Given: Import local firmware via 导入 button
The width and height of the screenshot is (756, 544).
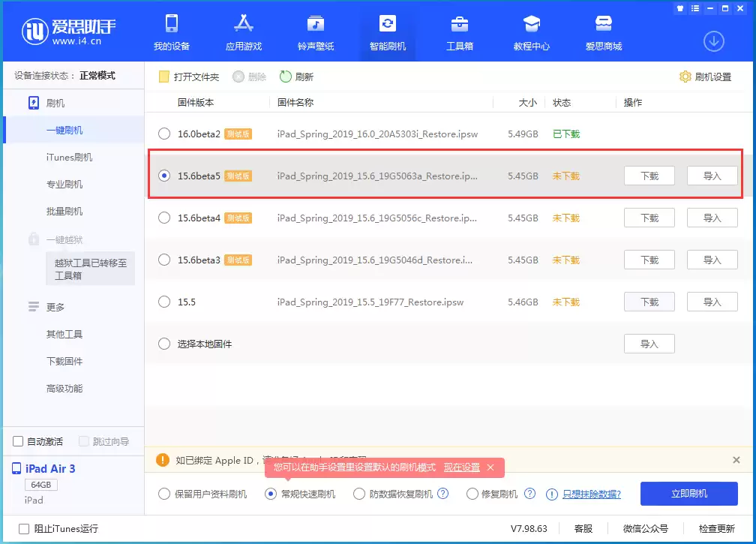Looking at the screenshot, I should pyautogui.click(x=649, y=344).
